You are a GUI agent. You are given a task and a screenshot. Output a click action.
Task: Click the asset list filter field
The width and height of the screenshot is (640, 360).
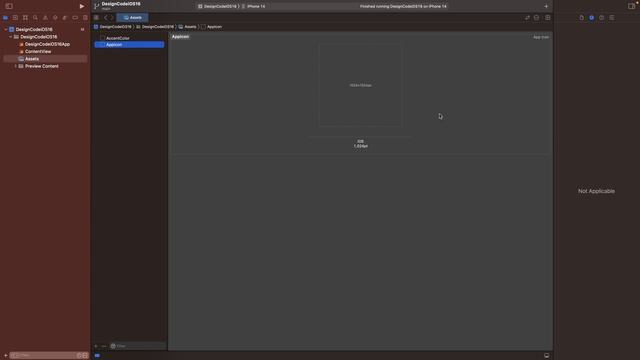(138, 346)
